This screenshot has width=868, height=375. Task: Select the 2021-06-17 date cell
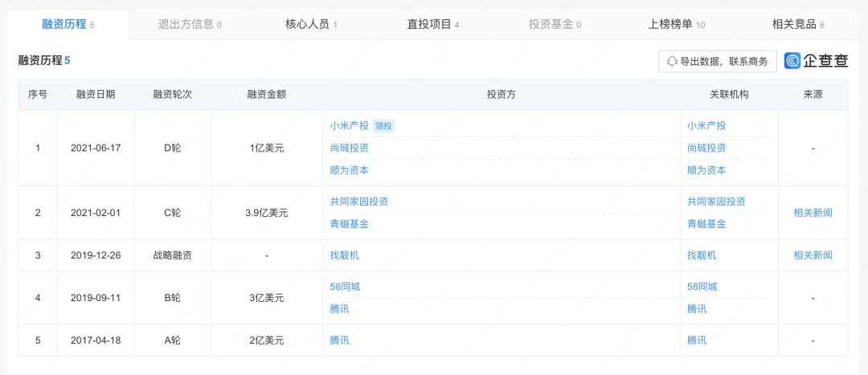point(96,149)
